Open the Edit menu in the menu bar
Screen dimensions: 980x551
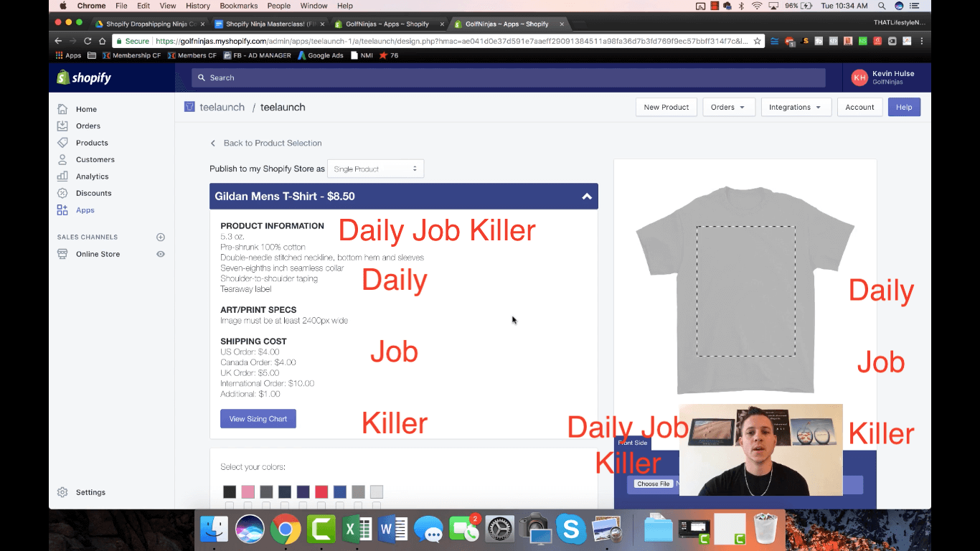(x=143, y=6)
